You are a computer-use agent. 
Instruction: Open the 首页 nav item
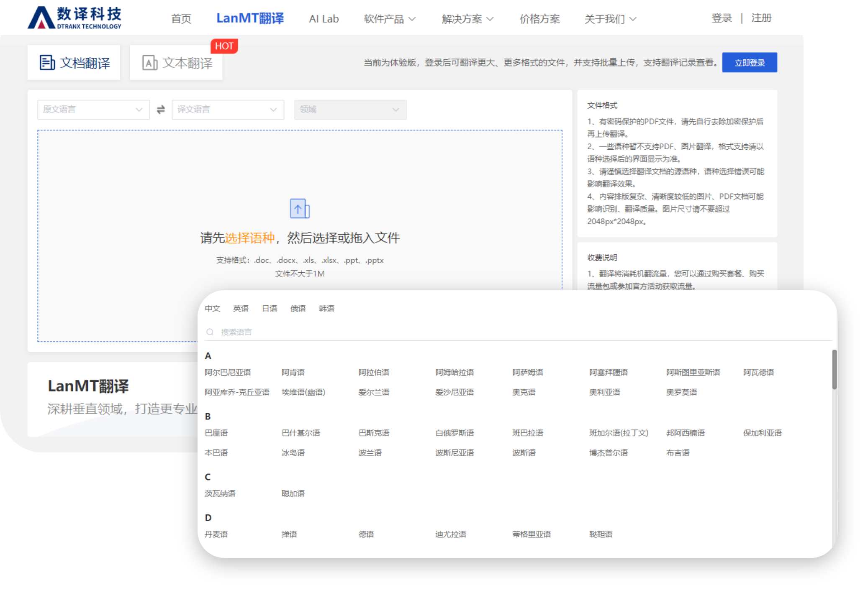pyautogui.click(x=181, y=19)
